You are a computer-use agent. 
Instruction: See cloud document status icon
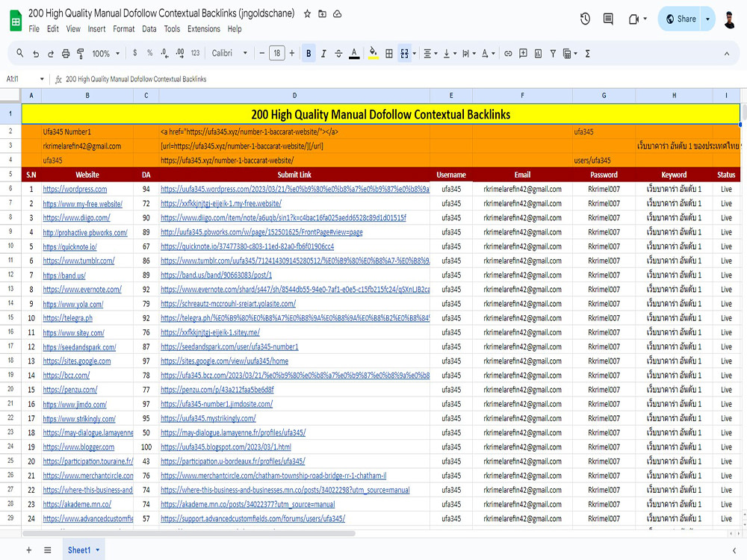[x=338, y=13]
